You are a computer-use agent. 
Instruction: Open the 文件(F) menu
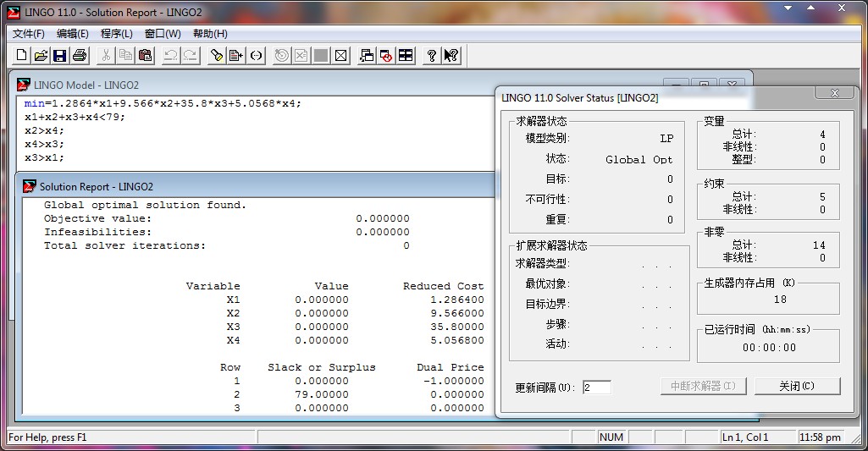[28, 34]
